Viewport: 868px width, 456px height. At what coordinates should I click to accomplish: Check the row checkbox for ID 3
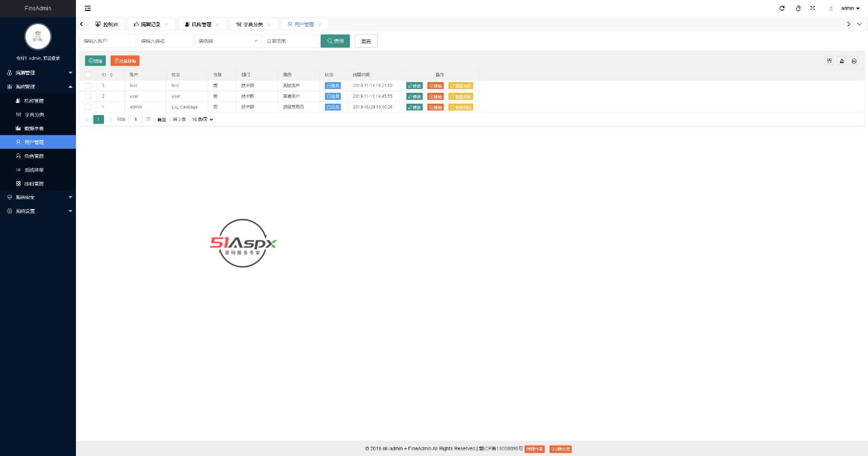click(88, 86)
